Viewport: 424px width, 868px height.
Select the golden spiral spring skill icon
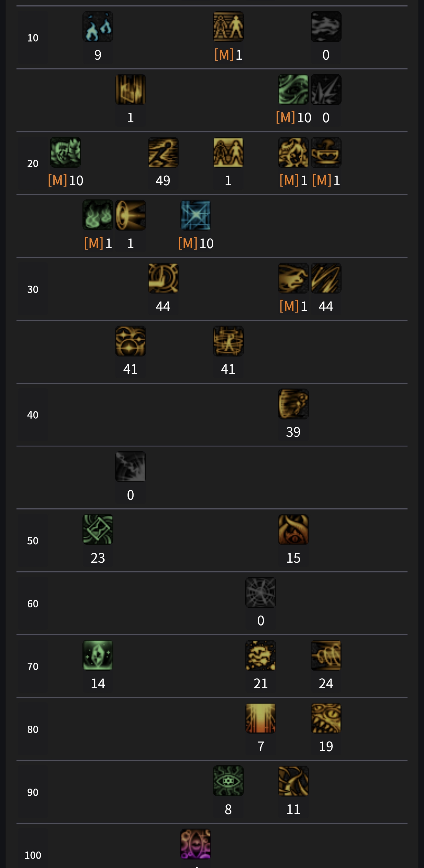326,655
